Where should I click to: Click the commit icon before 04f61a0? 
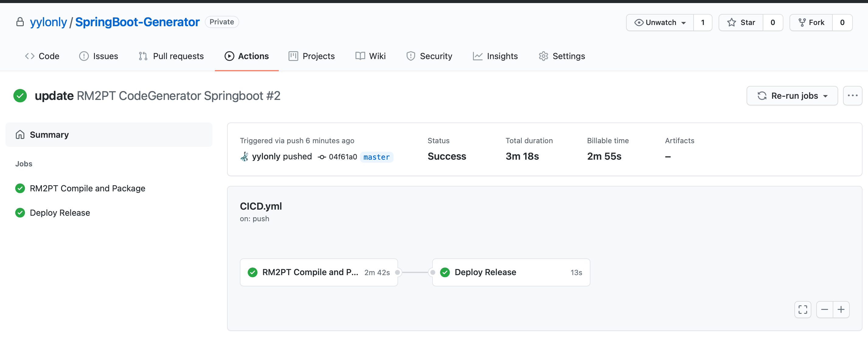tap(322, 157)
